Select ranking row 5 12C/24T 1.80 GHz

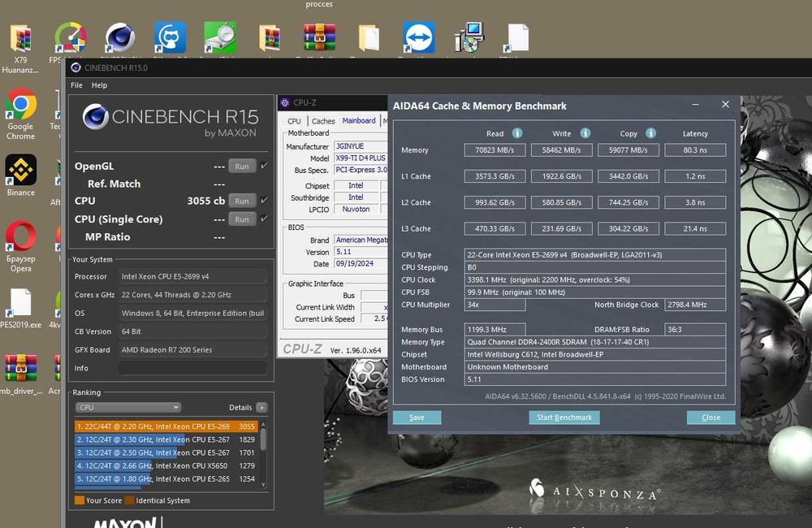[x=166, y=478]
